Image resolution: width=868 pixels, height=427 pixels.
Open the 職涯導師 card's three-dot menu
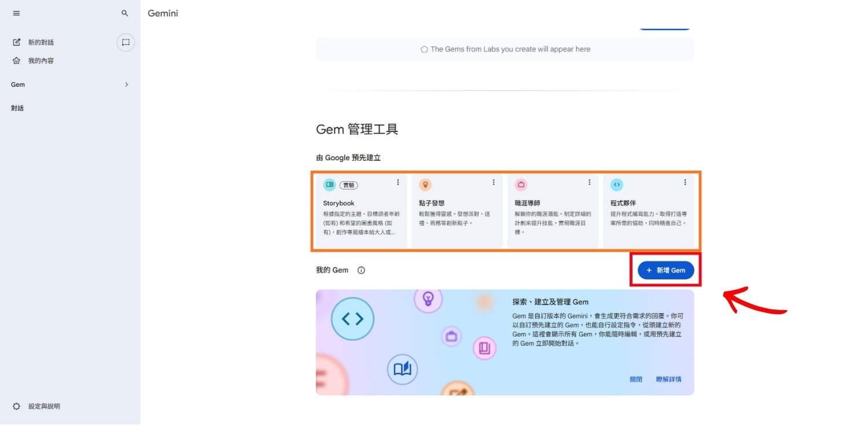click(x=589, y=182)
